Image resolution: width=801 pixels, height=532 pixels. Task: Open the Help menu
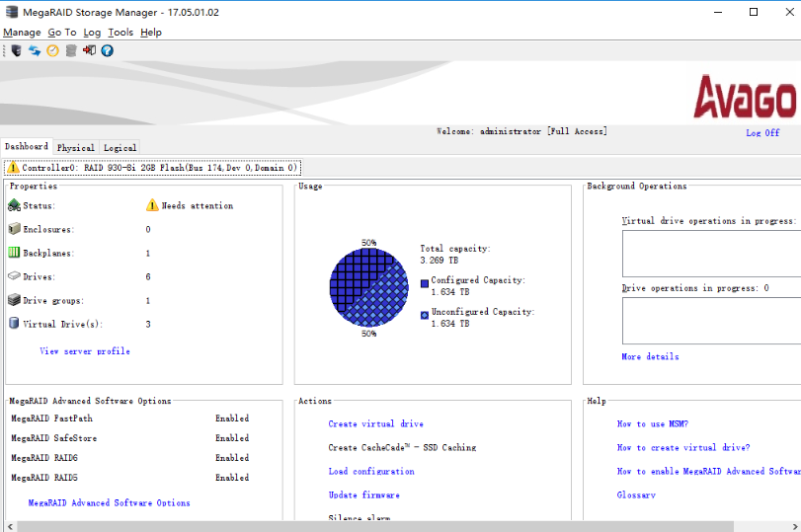coord(151,33)
